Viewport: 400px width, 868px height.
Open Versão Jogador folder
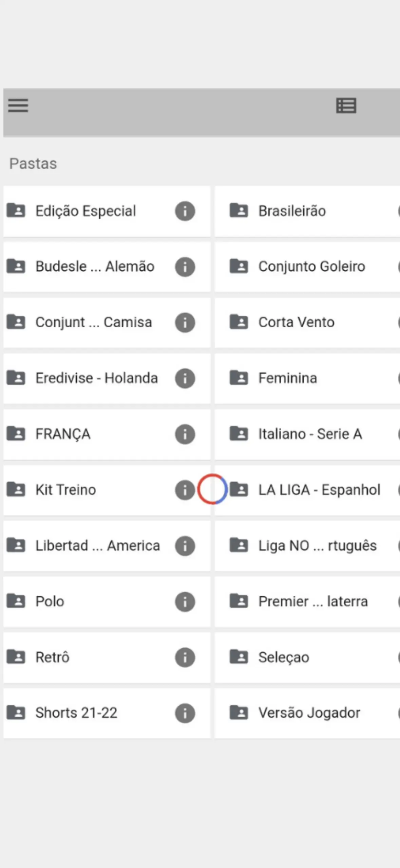[x=309, y=713]
